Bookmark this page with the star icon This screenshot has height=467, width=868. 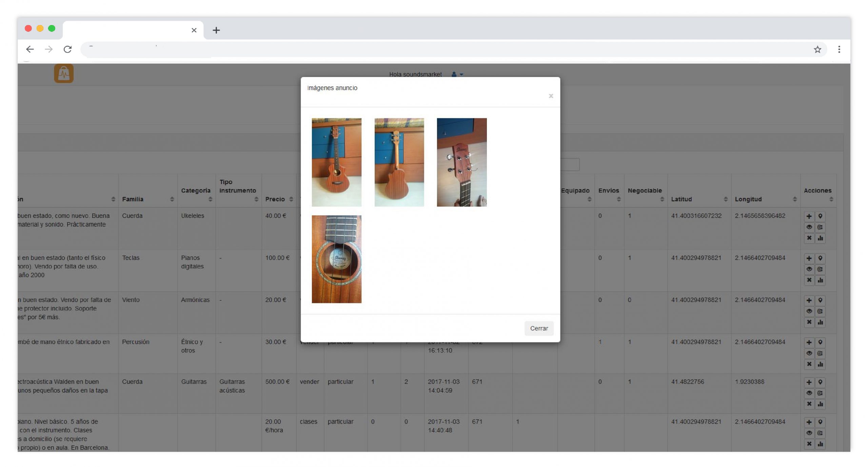click(817, 49)
